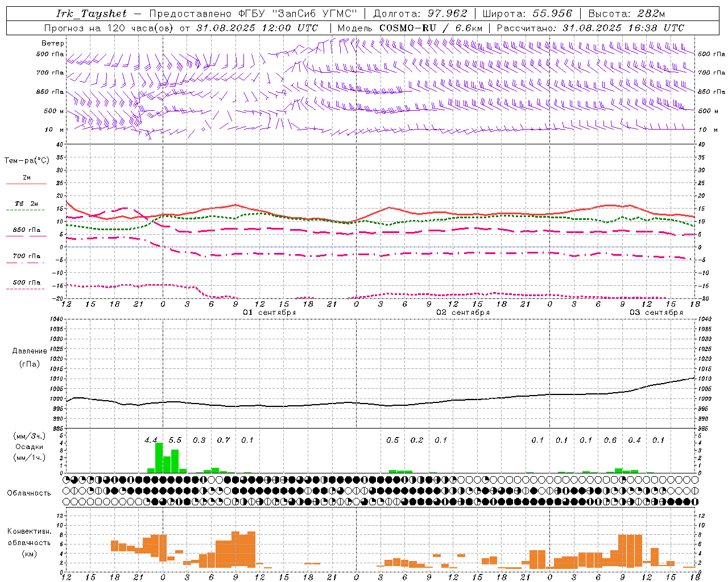728x582 pixels.
Task: Click the 5.5 precipitation total
Action: coord(175,440)
